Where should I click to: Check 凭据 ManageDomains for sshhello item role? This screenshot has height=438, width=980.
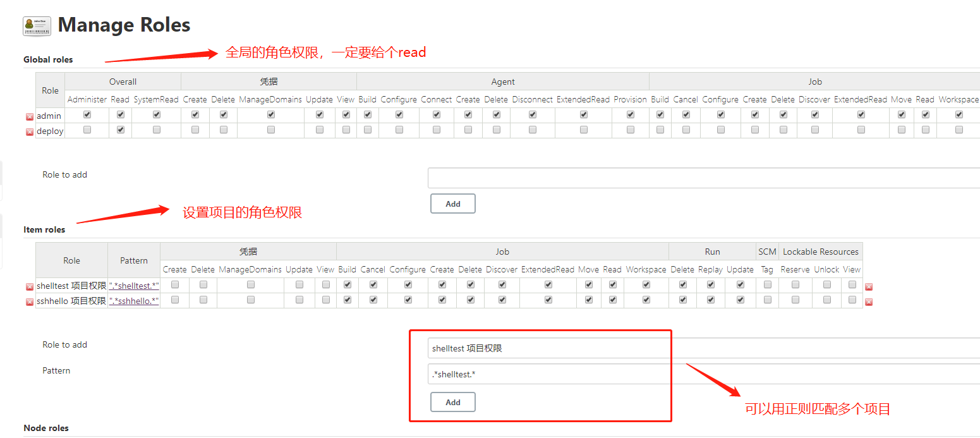coord(251,300)
